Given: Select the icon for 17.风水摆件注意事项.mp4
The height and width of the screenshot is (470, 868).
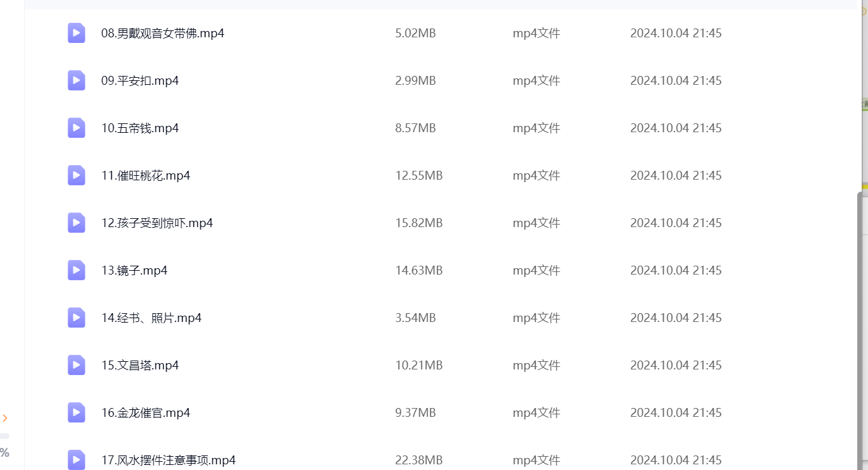Looking at the screenshot, I should click(76, 459).
